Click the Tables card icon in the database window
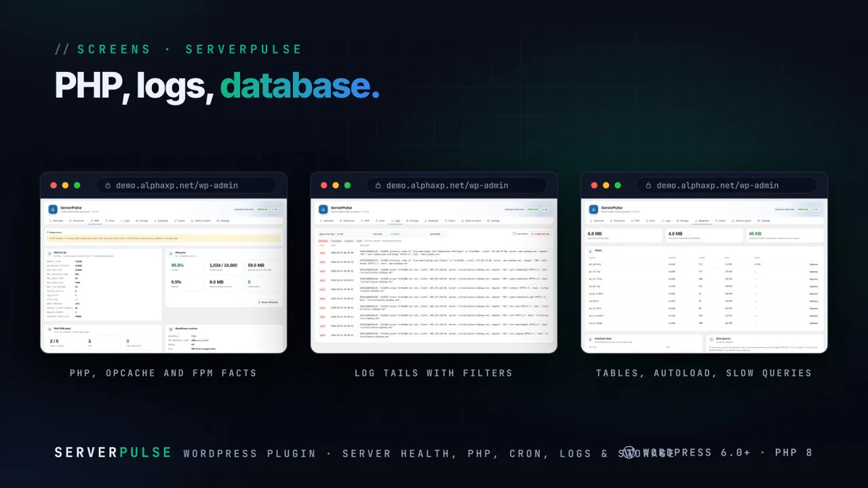 tap(590, 251)
